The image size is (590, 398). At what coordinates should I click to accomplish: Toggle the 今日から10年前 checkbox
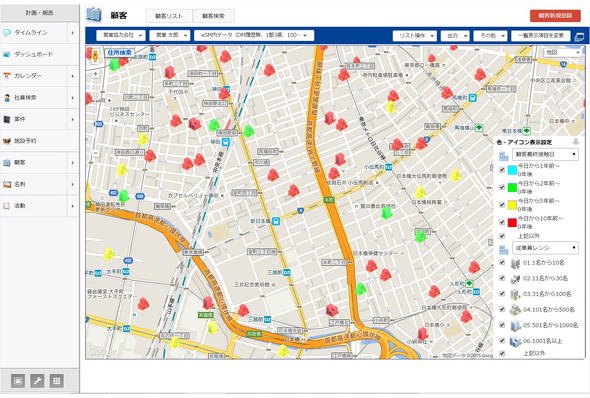pyautogui.click(x=502, y=222)
